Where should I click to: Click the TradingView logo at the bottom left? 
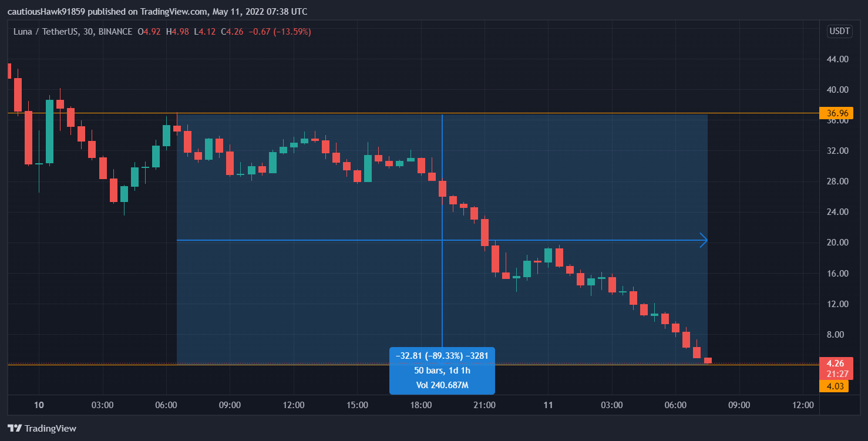click(42, 429)
